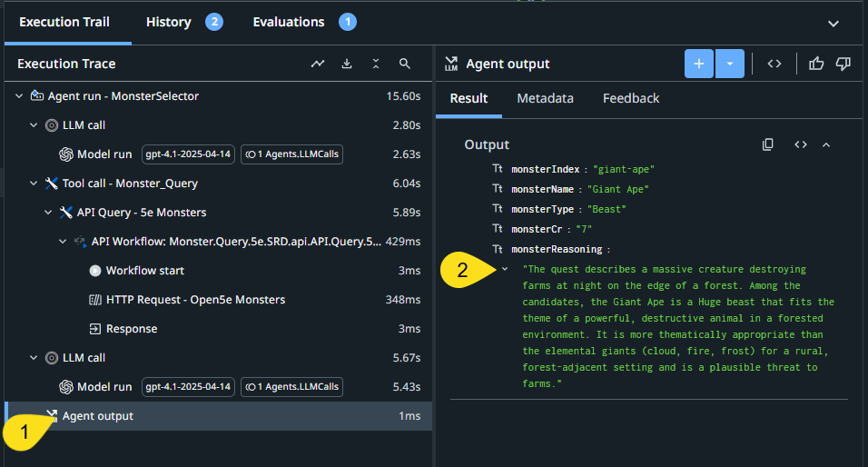
Task: Click the monsterIndex field name
Action: click(x=546, y=170)
